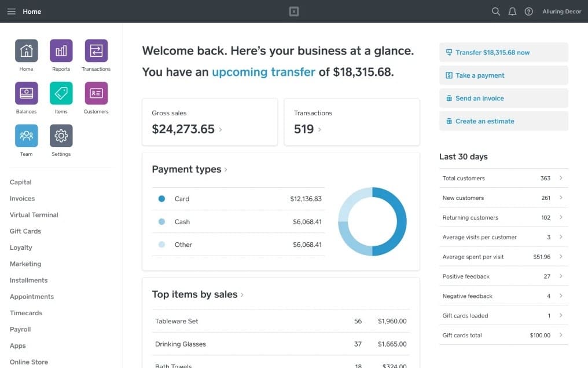Open the Invoices section
Viewport: 588px width, 368px height.
coord(22,198)
